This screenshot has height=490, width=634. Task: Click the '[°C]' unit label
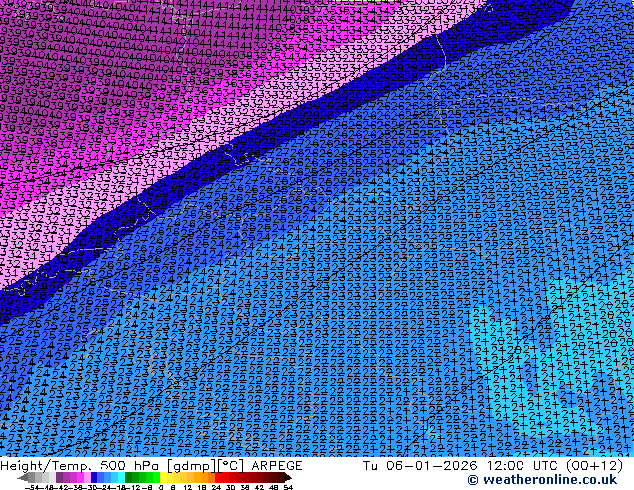pos(231,466)
